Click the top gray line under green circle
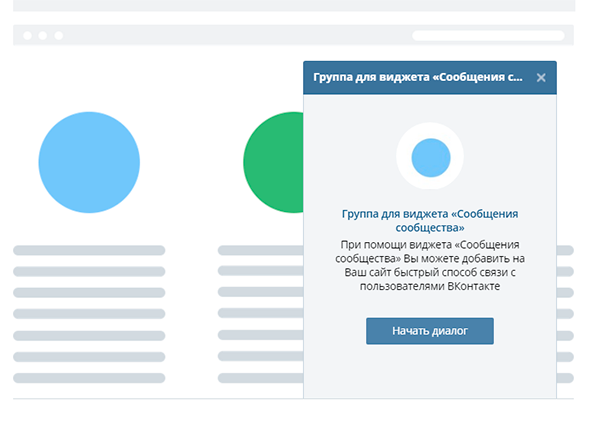The width and height of the screenshot is (600, 423). tap(260, 250)
